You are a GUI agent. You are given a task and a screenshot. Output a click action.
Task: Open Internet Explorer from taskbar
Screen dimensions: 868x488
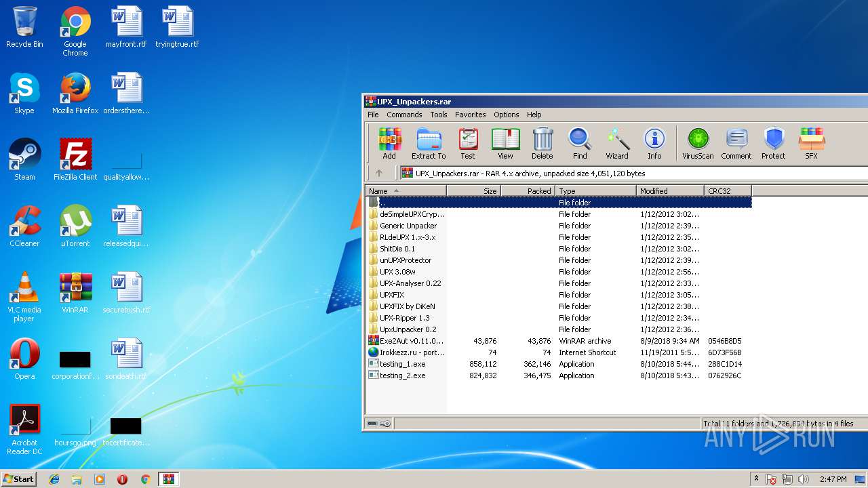54,479
